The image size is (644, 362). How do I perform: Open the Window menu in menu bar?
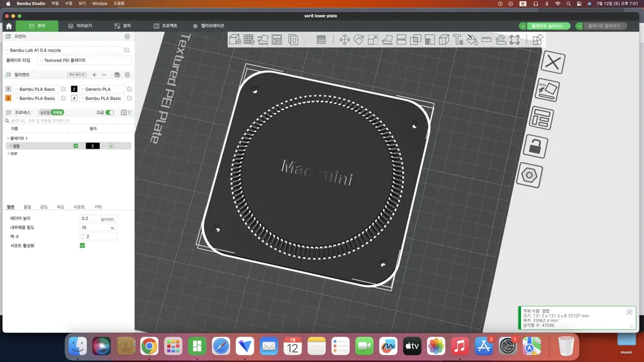(x=99, y=3)
